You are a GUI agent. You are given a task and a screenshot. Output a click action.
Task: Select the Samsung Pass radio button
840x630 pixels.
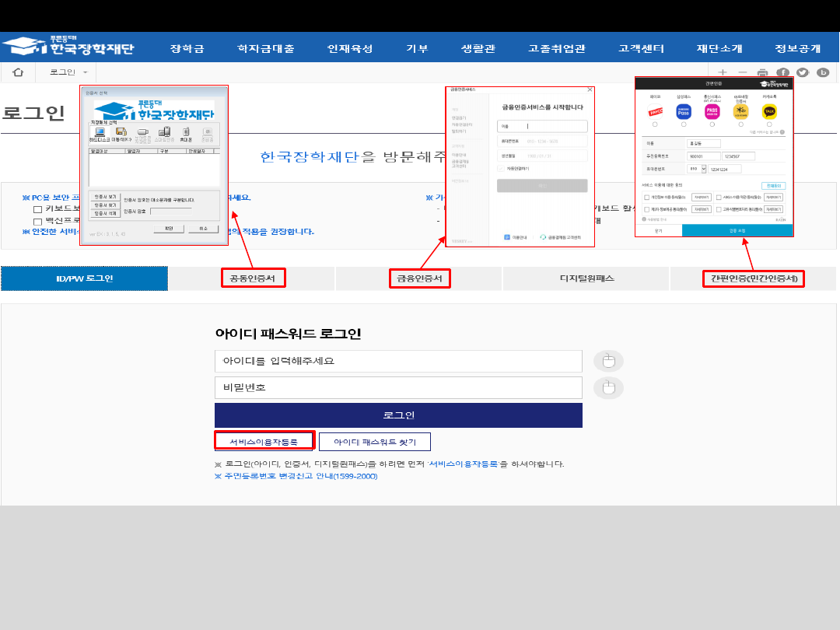coord(684,124)
